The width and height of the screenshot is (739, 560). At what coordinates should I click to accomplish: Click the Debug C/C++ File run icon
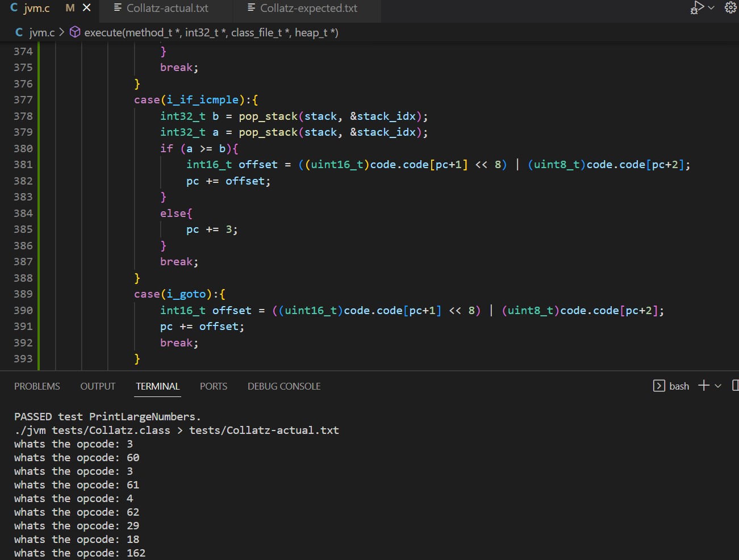click(x=697, y=7)
